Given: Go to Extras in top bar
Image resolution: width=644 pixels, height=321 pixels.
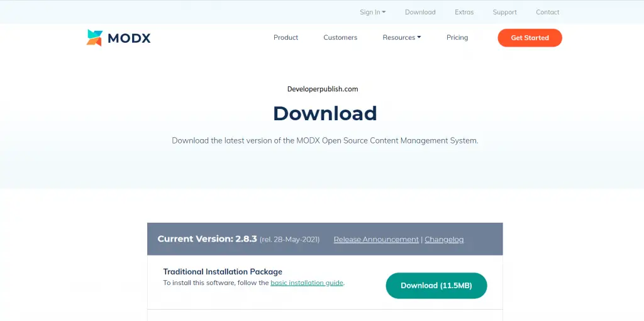Looking at the screenshot, I should (464, 13).
